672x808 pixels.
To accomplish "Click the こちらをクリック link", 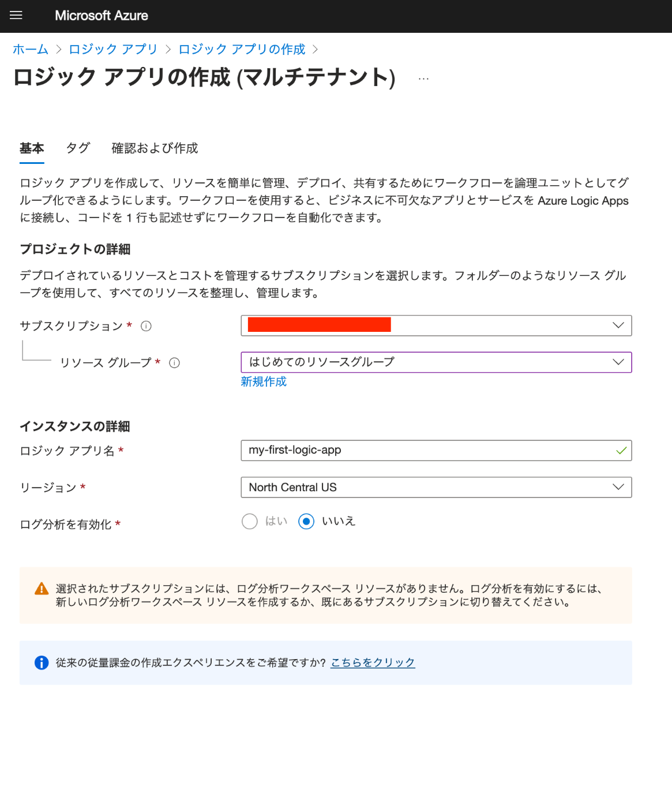I will (373, 663).
